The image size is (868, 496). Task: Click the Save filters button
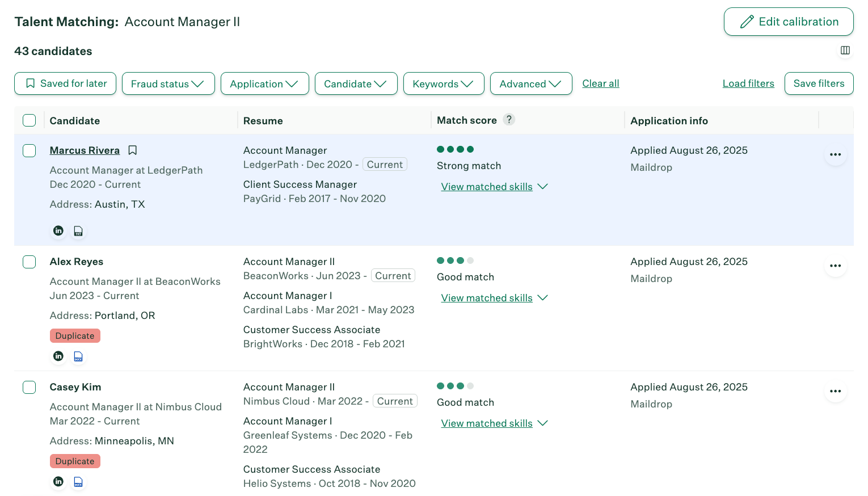click(819, 83)
